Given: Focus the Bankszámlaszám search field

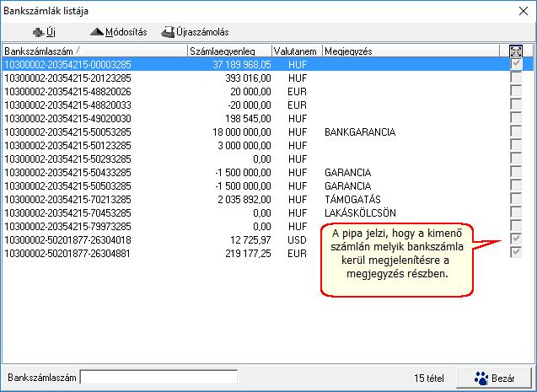Looking at the screenshot, I should [158, 378].
